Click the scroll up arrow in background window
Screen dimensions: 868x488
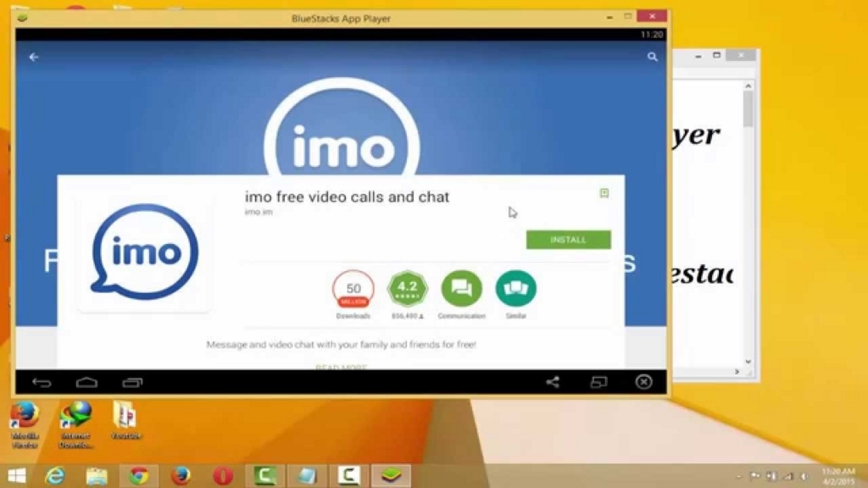tap(748, 86)
